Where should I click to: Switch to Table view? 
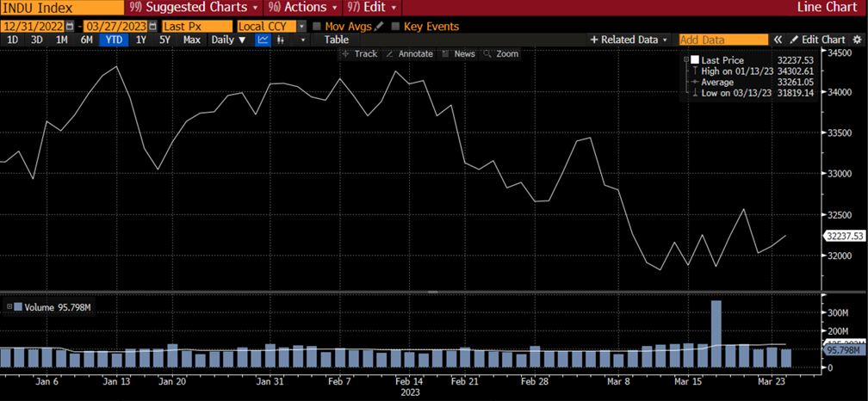click(x=337, y=40)
